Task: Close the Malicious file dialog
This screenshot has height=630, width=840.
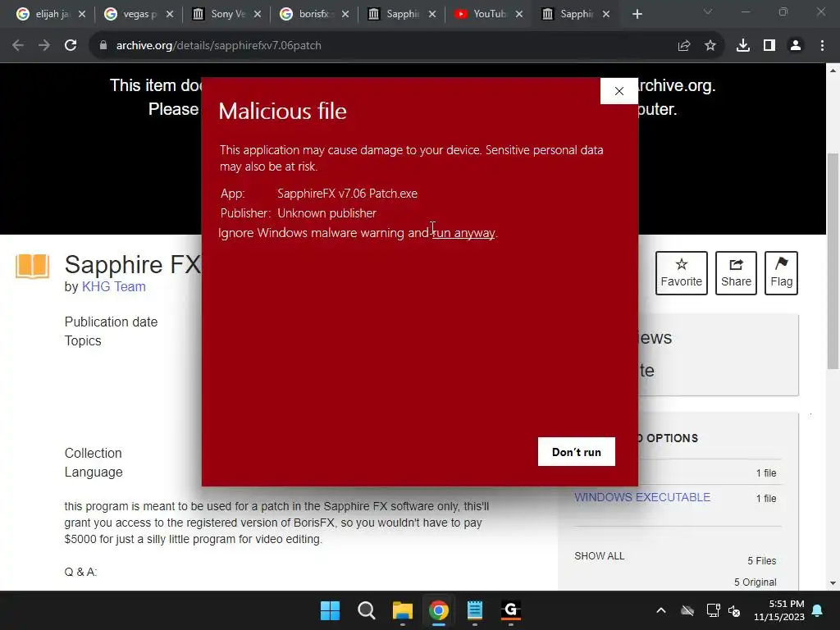Action: (x=619, y=91)
